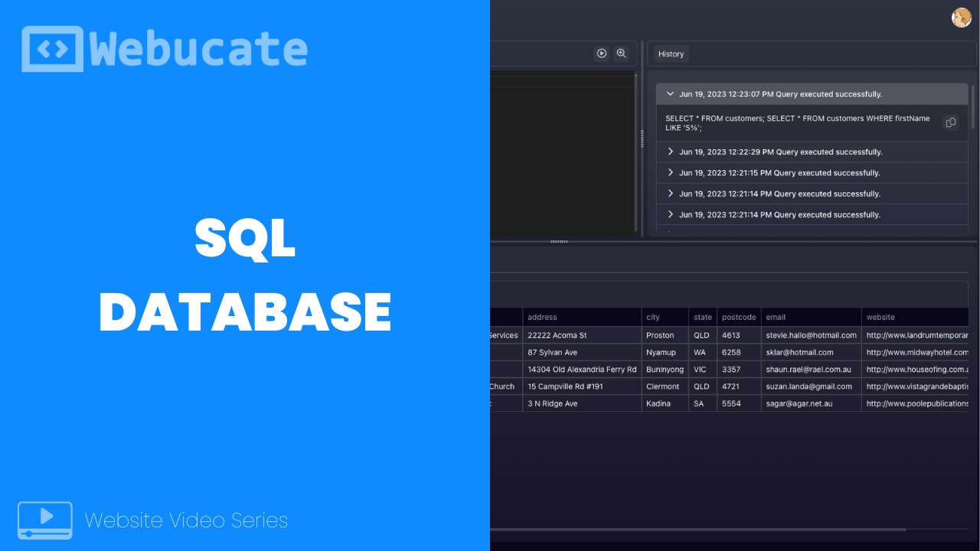Viewport: 980px width, 551px height.
Task: Click the results horizontal scrollbar
Action: point(698,530)
